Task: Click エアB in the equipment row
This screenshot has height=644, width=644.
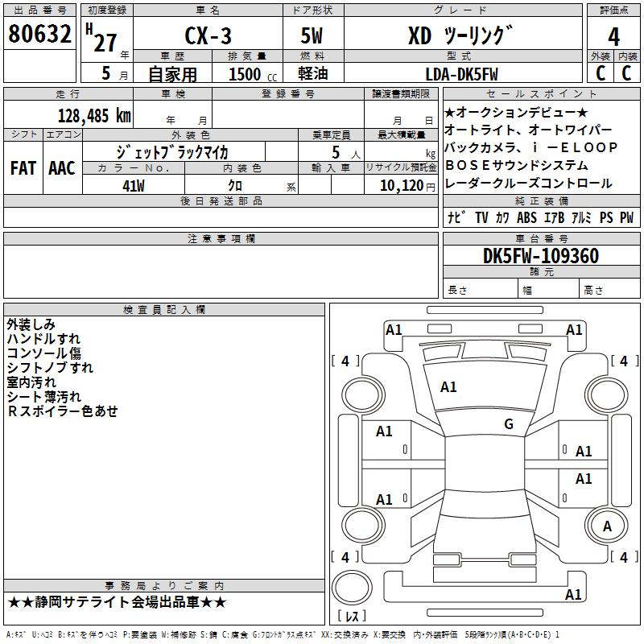Action: 555,217
